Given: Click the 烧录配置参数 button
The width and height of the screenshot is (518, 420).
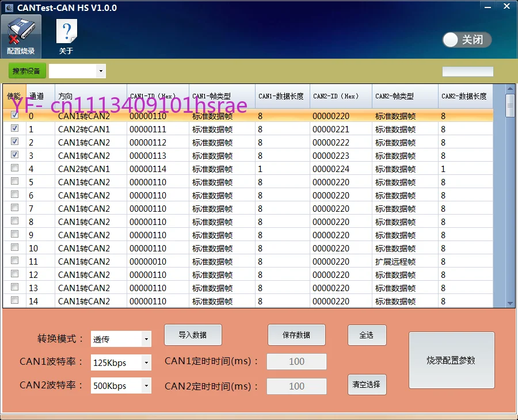Looking at the screenshot, I should pyautogui.click(x=452, y=360).
